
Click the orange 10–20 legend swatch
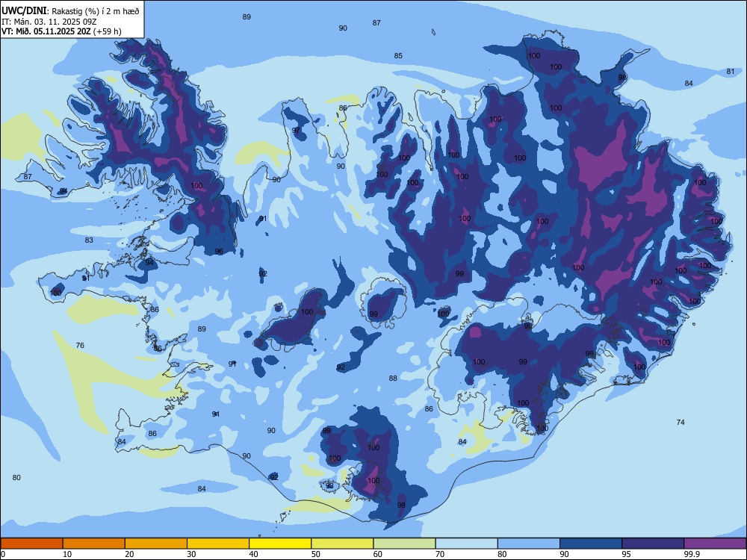tap(94, 544)
